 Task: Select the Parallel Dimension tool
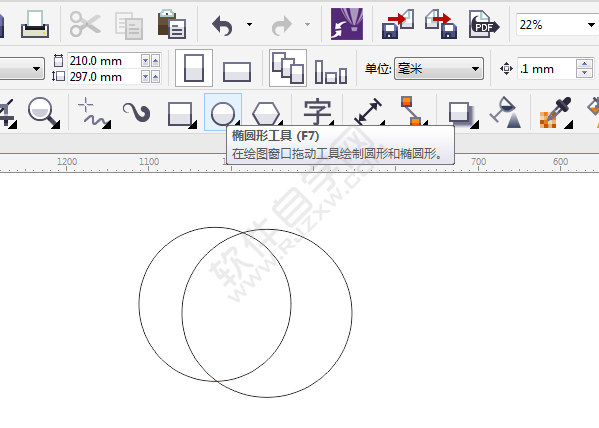pos(368,112)
